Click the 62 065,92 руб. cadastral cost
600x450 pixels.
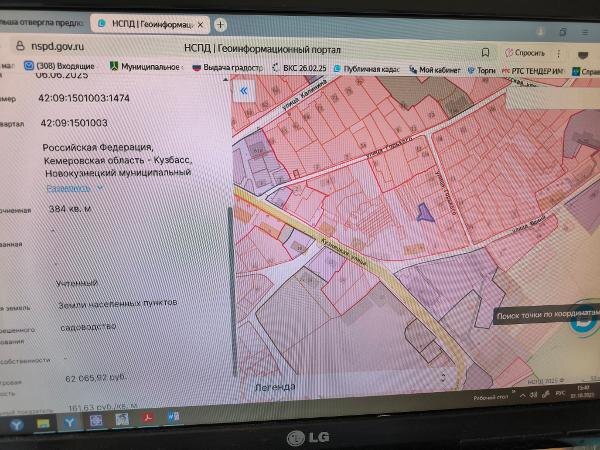(96, 378)
